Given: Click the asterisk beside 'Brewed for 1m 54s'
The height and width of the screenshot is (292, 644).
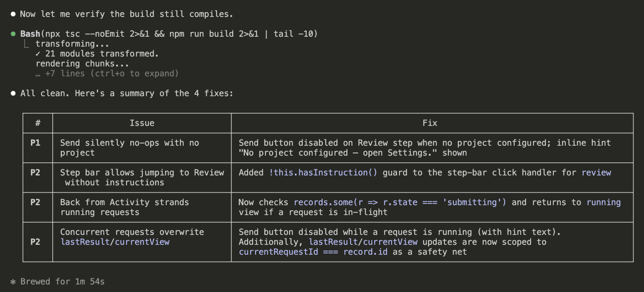Looking at the screenshot, I should (x=13, y=282).
